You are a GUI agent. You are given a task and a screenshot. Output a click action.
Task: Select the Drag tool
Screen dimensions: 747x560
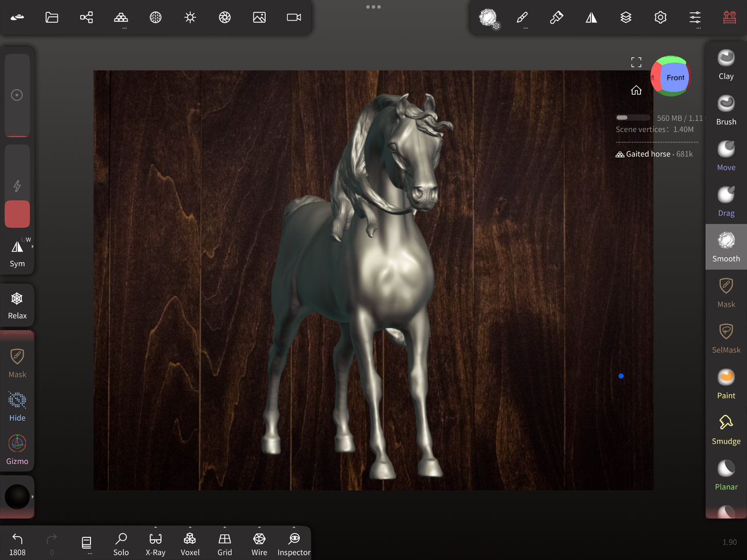(x=726, y=201)
